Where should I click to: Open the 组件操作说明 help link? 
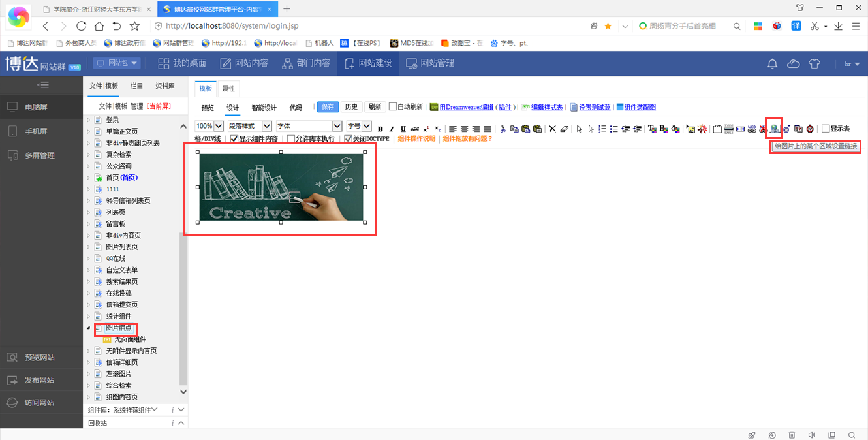(x=416, y=139)
